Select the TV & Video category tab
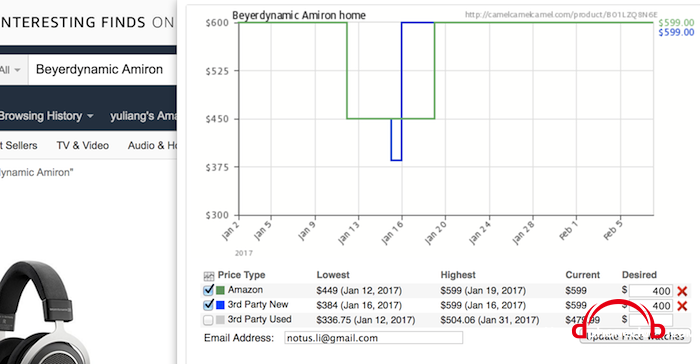This screenshot has height=364, width=700. 83,146
